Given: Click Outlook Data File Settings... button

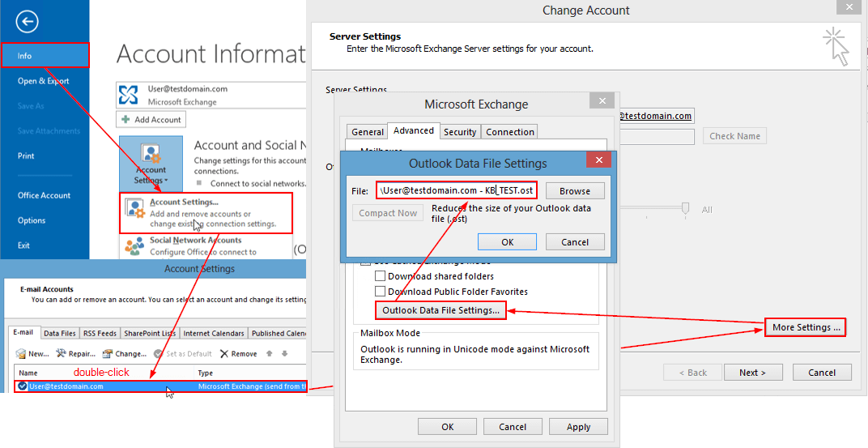Looking at the screenshot, I should tap(441, 310).
